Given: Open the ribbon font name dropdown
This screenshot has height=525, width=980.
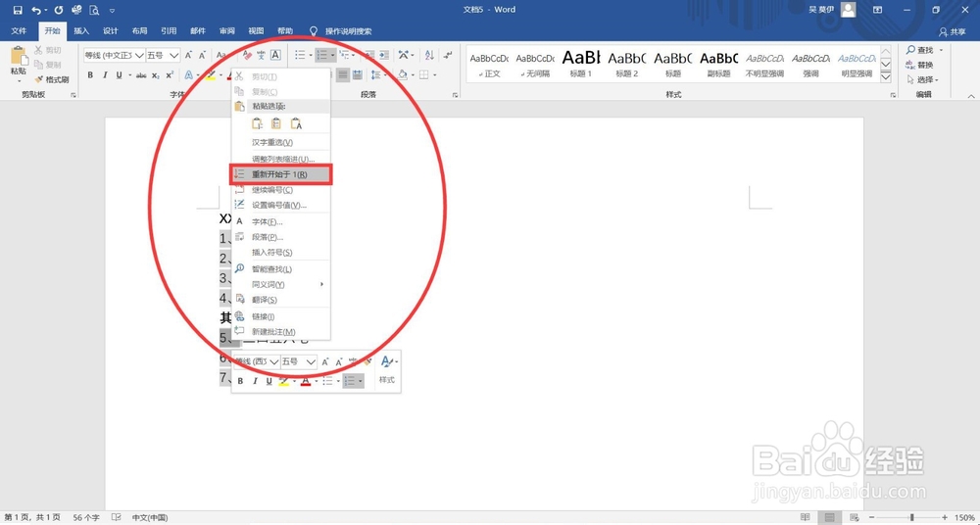Looking at the screenshot, I should click(139, 56).
